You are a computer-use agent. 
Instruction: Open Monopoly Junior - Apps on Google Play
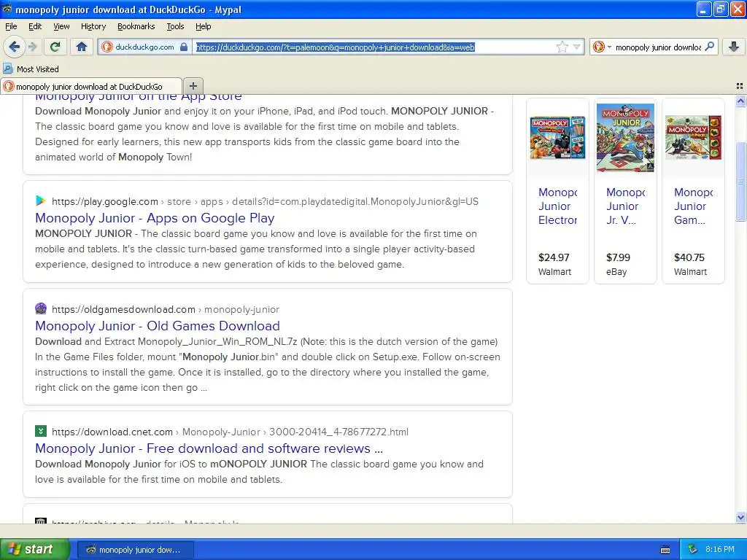point(155,217)
